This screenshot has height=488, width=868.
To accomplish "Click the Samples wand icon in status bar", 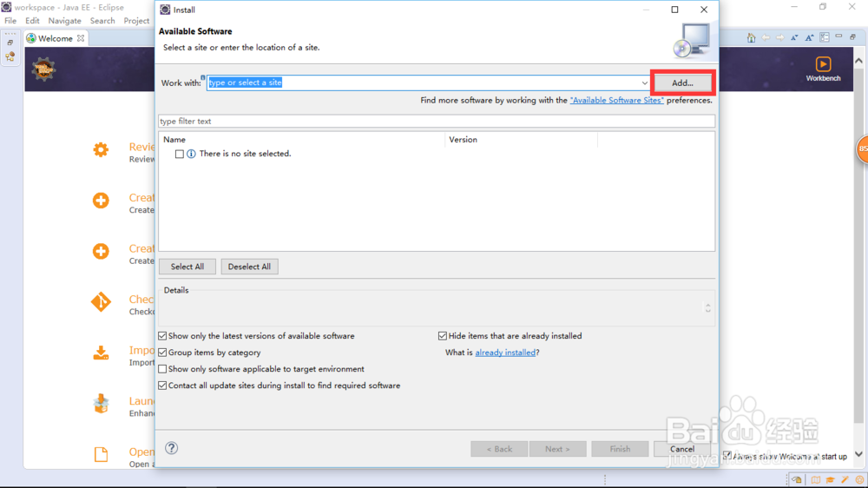I will click(x=845, y=479).
